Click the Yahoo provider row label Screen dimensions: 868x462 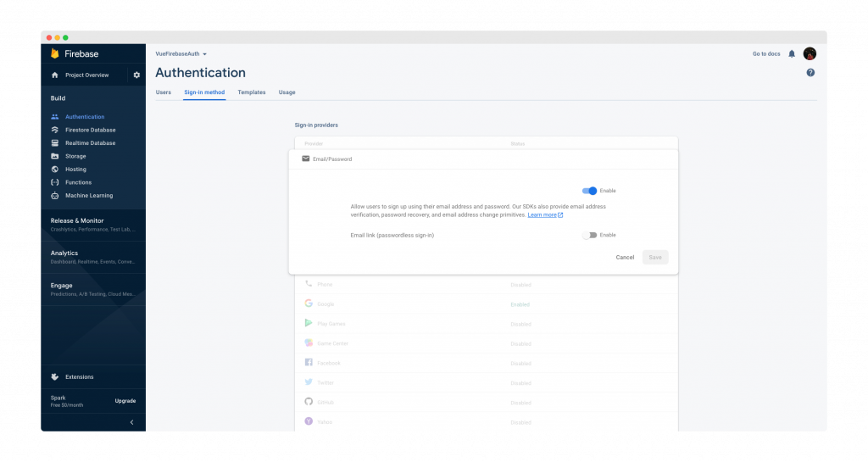(x=325, y=422)
